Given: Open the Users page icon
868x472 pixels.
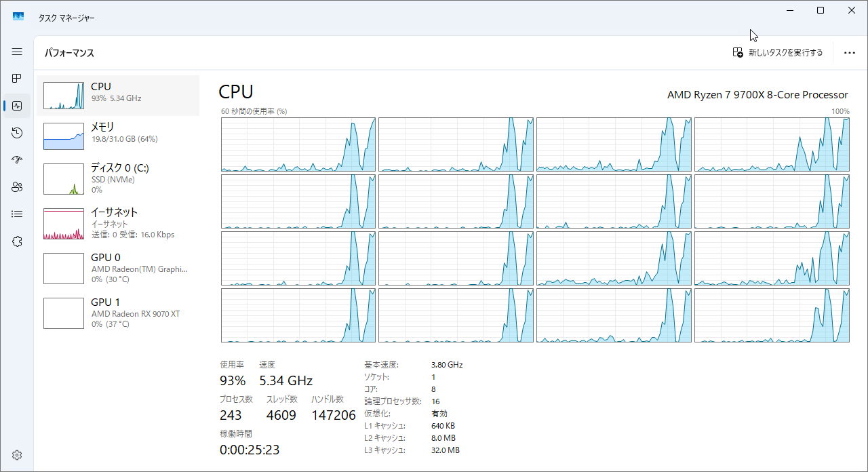Looking at the screenshot, I should tap(17, 187).
